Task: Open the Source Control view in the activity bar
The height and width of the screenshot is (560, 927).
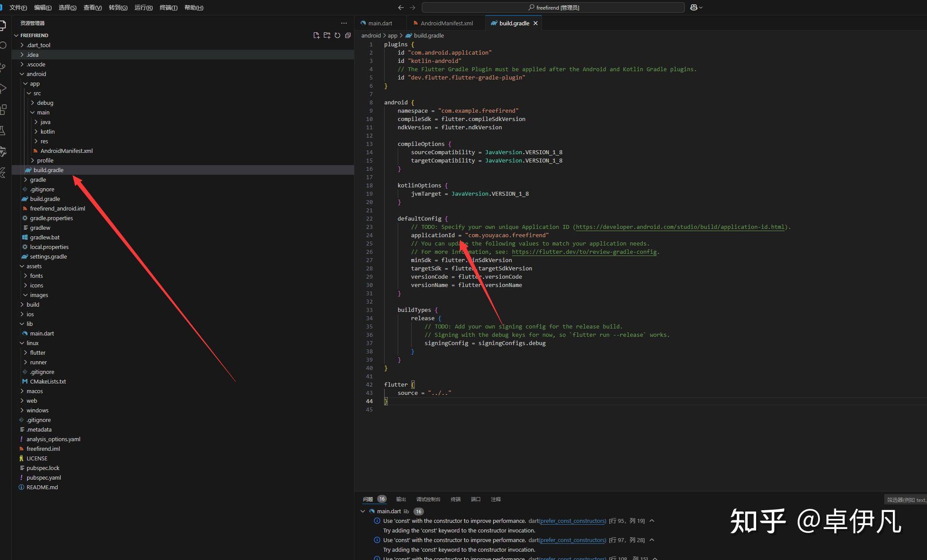Action: coord(3,67)
